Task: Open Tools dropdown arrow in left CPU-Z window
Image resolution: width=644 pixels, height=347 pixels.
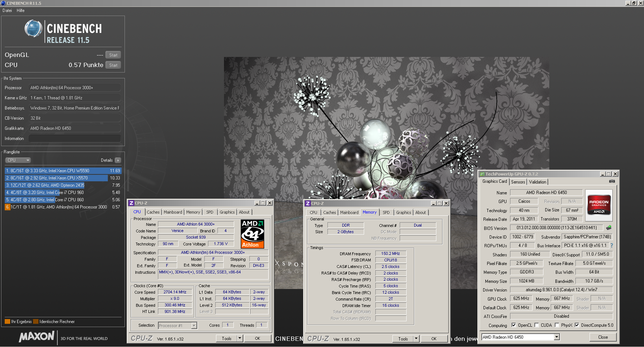Action: [x=240, y=339]
